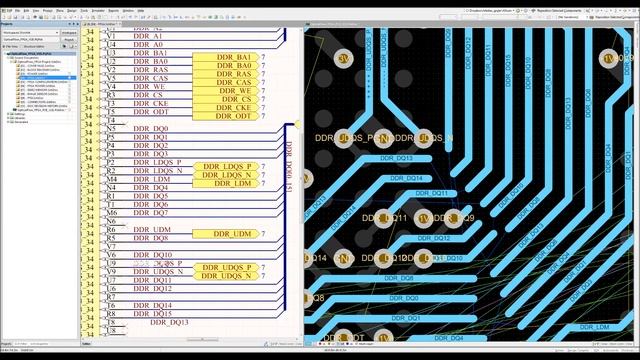Select the DDR_ODT port in schematic
The height and width of the screenshot is (360, 640).
tap(226, 116)
